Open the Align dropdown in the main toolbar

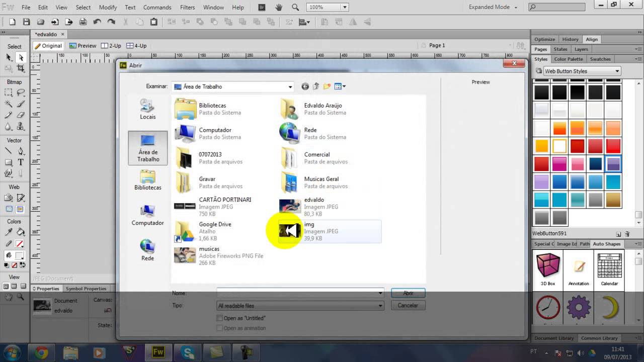coord(304,22)
